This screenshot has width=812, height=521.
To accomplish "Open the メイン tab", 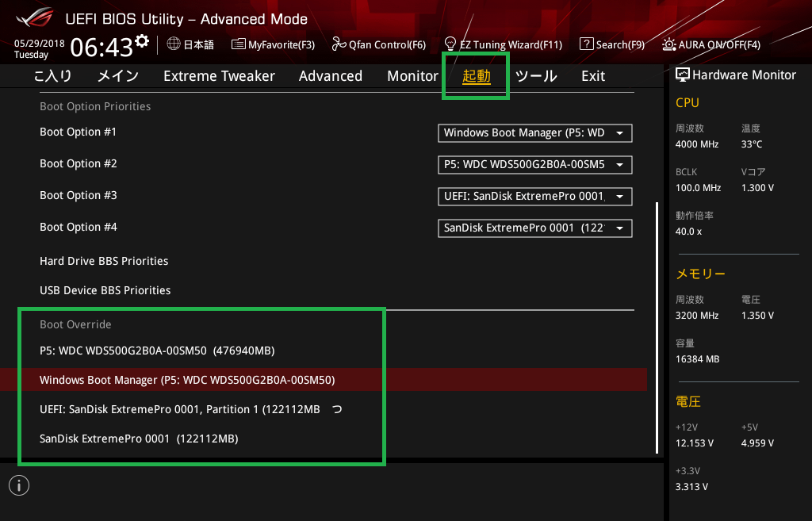I will click(118, 76).
